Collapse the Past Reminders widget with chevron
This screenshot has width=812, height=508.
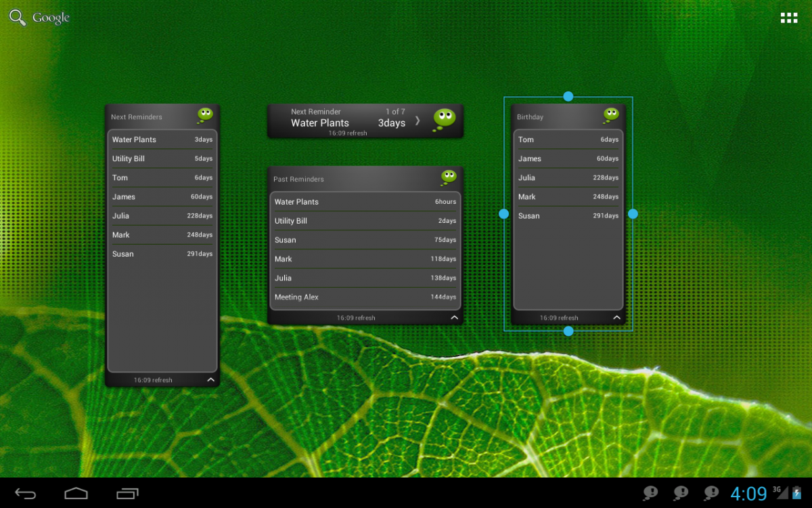pyautogui.click(x=454, y=318)
